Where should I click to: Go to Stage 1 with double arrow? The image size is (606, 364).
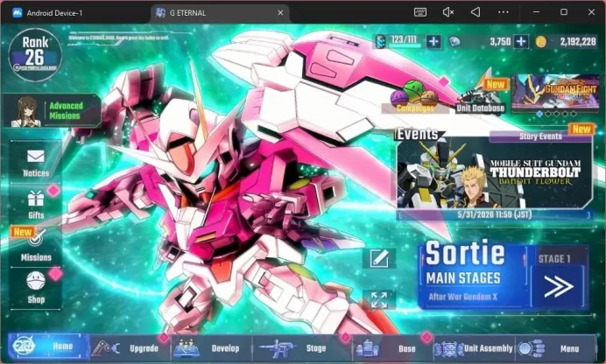(558, 287)
